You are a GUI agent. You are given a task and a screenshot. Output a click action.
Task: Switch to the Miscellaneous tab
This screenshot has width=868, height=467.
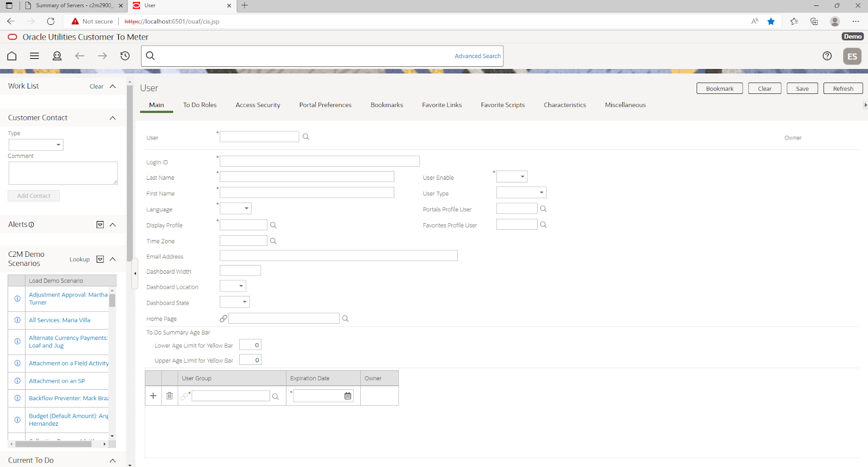click(626, 105)
